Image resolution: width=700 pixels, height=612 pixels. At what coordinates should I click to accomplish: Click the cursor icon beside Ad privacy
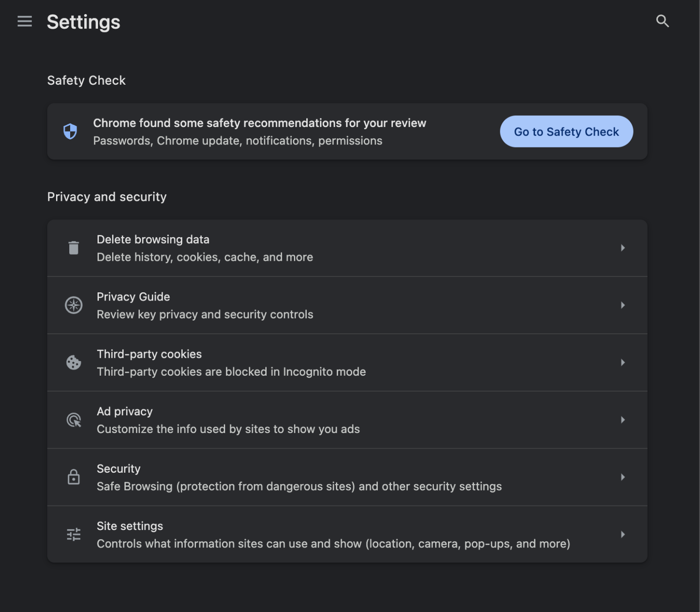[x=73, y=420]
